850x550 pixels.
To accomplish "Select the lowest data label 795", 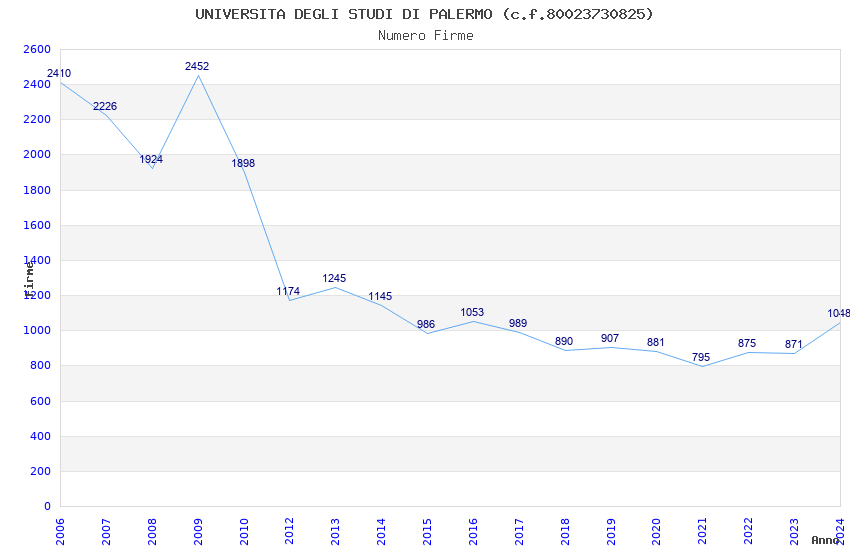I will click(x=701, y=358).
